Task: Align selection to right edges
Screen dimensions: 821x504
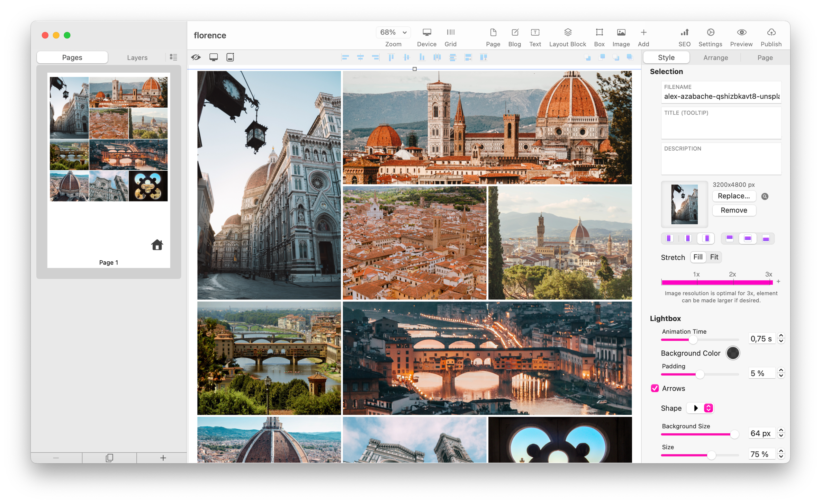Action: tap(376, 57)
